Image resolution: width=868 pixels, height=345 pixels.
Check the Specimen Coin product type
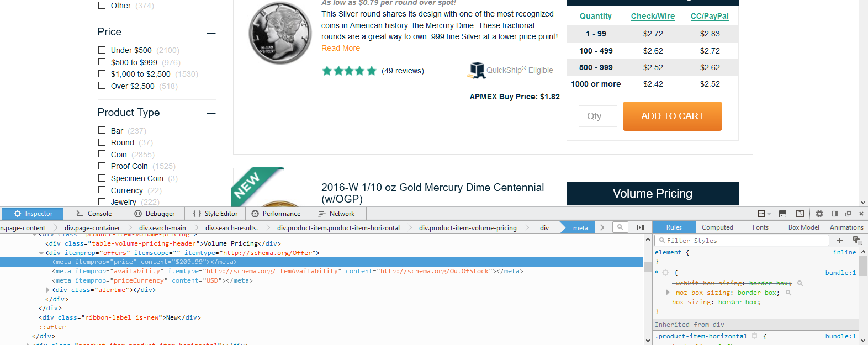point(102,178)
